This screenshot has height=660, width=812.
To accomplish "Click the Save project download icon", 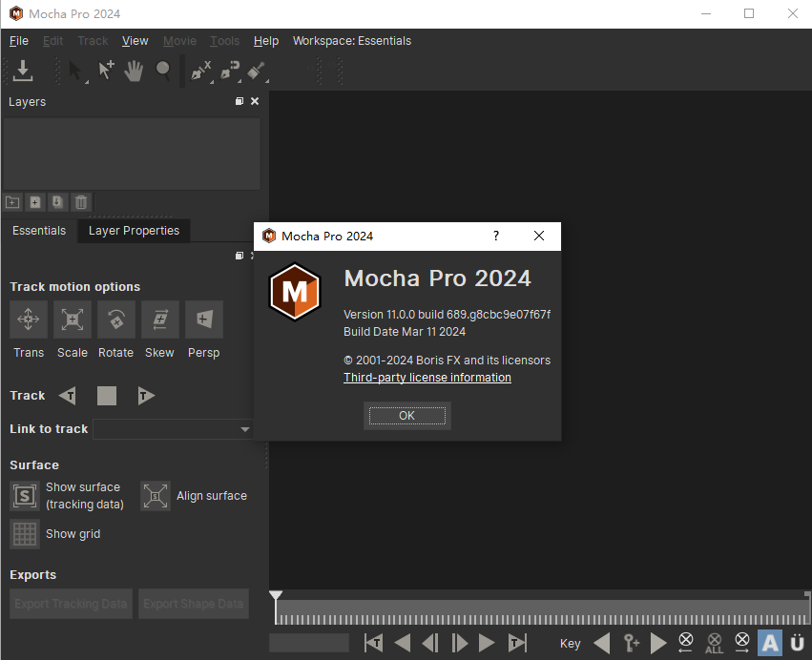I will coord(23,71).
